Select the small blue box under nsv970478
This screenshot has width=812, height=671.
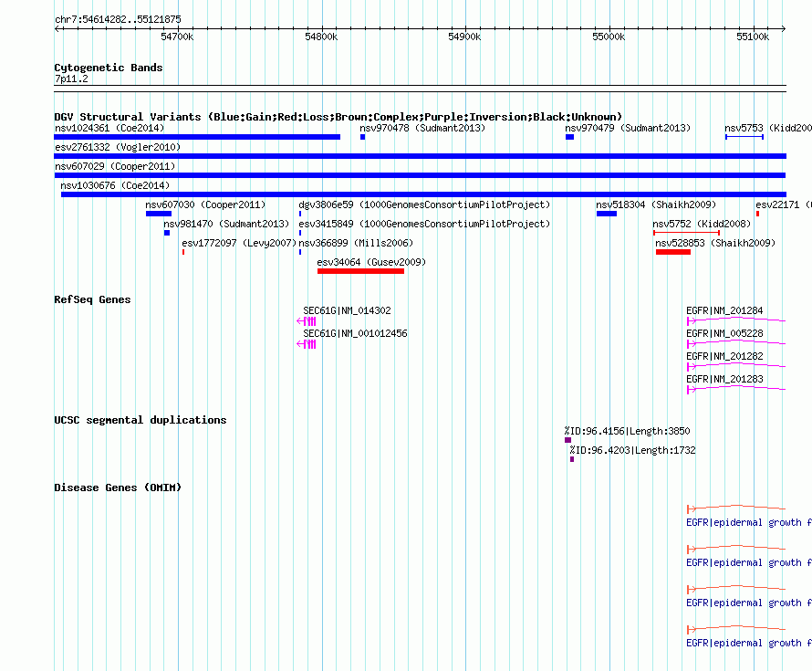pyautogui.click(x=362, y=137)
